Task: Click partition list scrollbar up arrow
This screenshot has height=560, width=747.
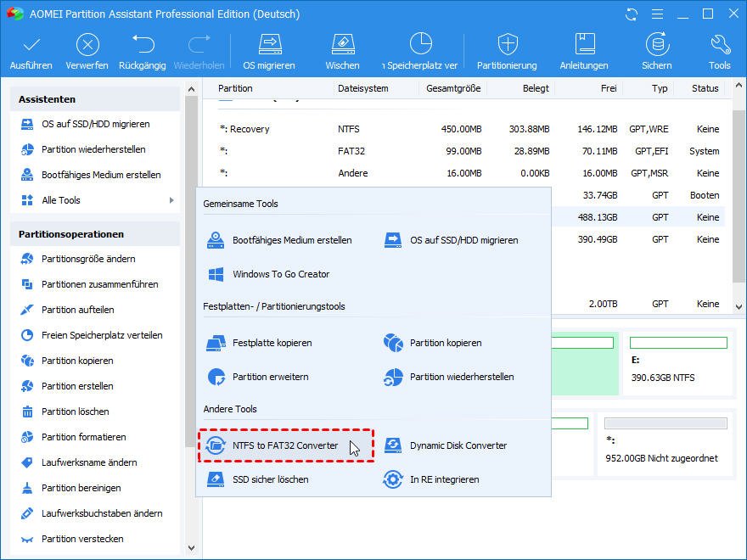Action: coord(739,86)
